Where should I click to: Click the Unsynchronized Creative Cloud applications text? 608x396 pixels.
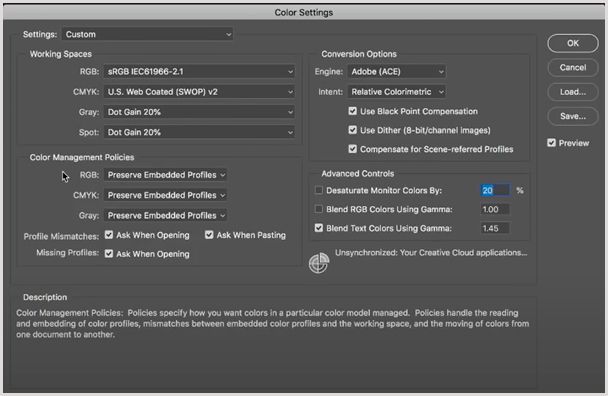pos(431,252)
